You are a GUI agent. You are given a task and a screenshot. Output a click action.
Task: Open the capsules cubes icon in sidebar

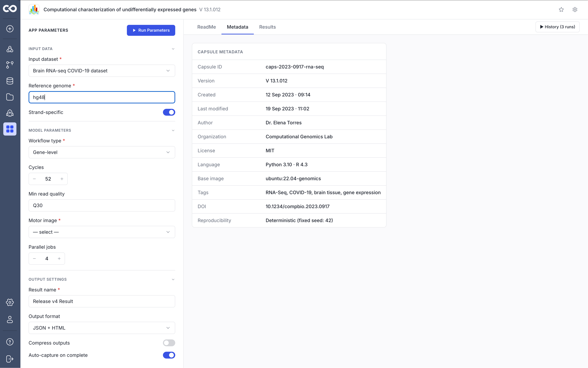(10, 49)
